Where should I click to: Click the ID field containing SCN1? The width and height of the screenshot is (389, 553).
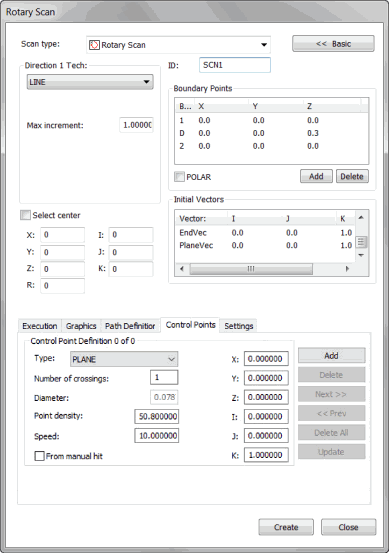pos(235,65)
